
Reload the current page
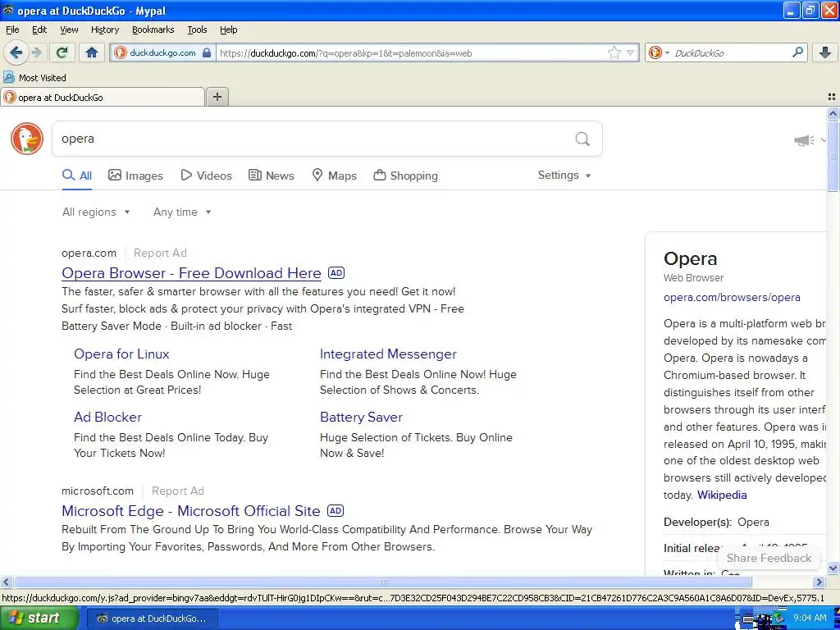62,52
